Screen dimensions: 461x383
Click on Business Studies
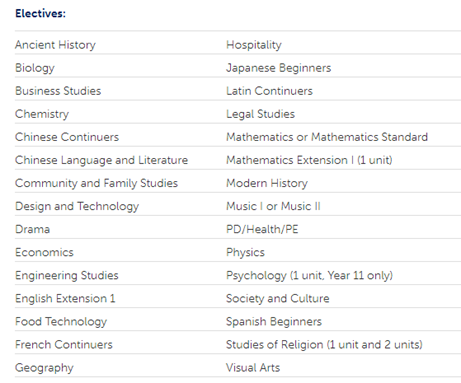58,91
